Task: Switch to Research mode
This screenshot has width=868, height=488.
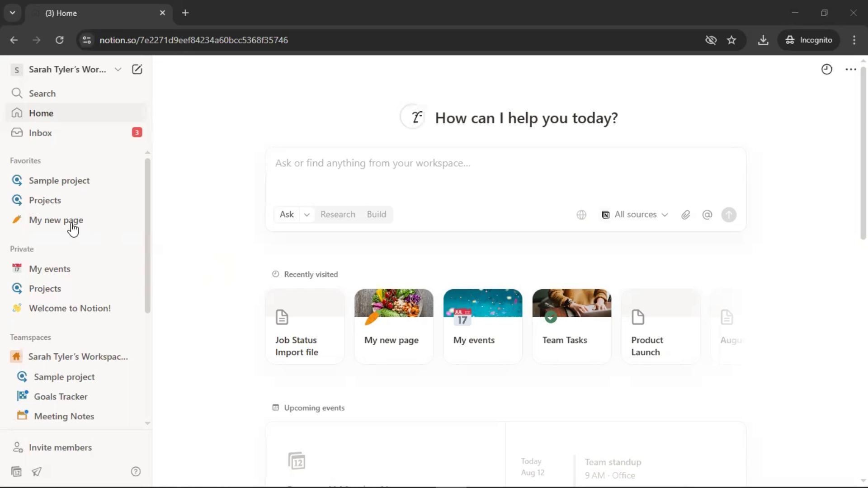Action: click(x=338, y=215)
